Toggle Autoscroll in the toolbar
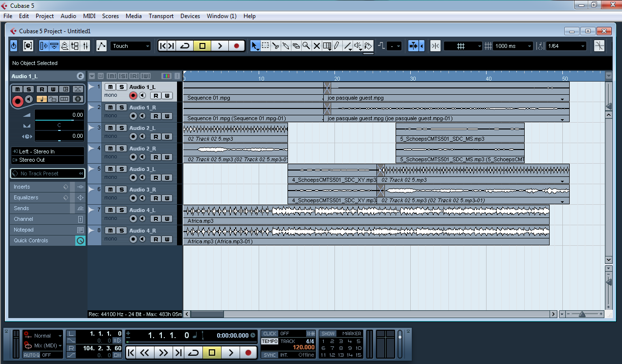 pyautogui.click(x=414, y=46)
